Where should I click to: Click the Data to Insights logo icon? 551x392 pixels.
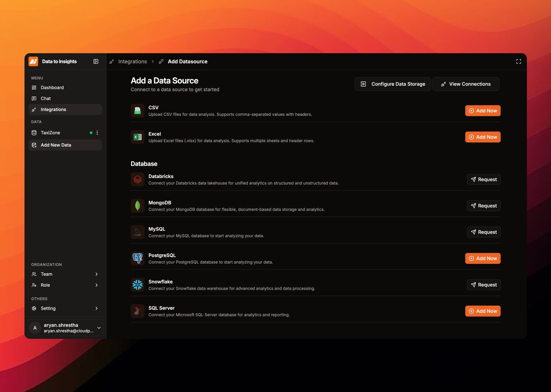coord(33,61)
